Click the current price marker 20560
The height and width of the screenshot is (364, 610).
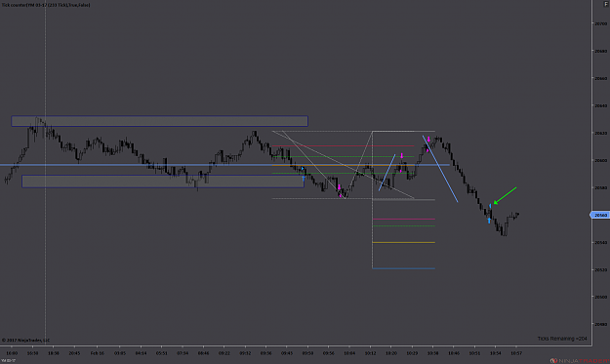[599, 215]
